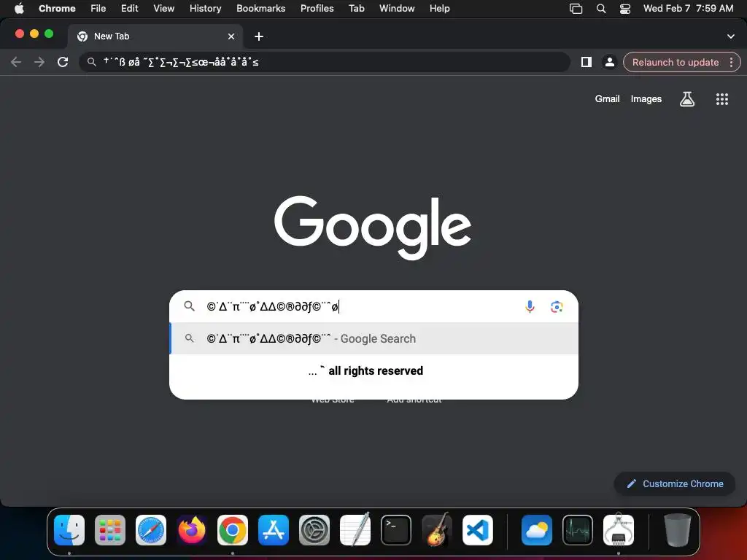The image size is (747, 560).
Task: Launch Firefox from the Dock
Action: click(x=192, y=530)
